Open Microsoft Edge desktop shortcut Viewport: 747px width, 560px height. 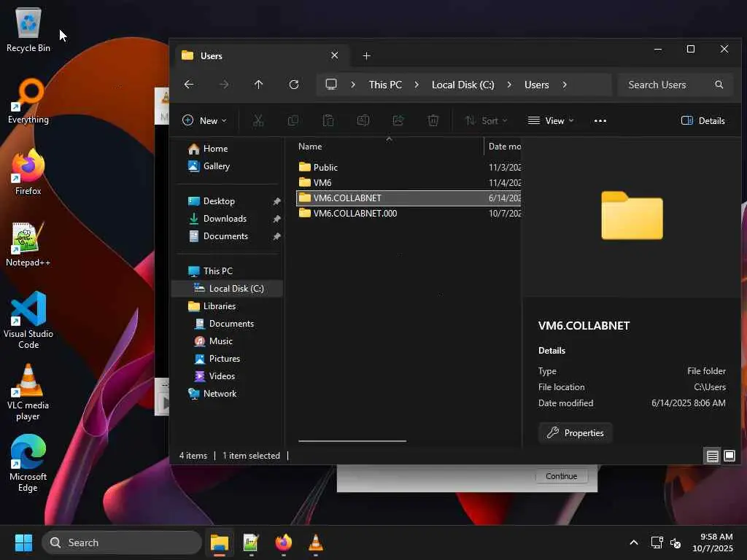pos(28,463)
